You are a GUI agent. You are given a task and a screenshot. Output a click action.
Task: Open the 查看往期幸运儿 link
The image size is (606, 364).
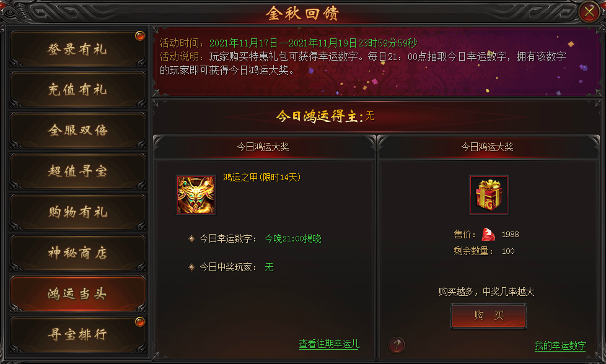coord(329,344)
